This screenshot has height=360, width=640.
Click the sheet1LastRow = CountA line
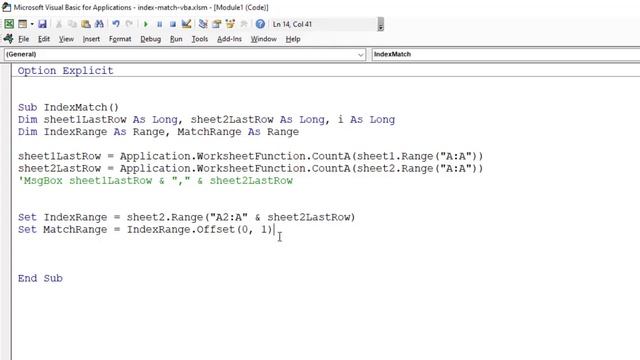(251, 156)
